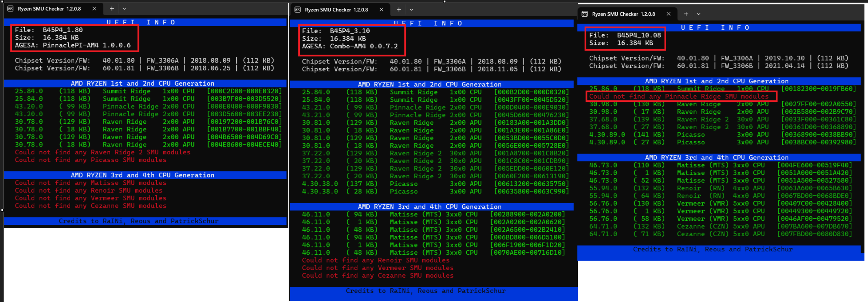Click Picasso row with range [0038BC00-00392980]
Viewport: 868px width, 302px height.
coord(722,143)
